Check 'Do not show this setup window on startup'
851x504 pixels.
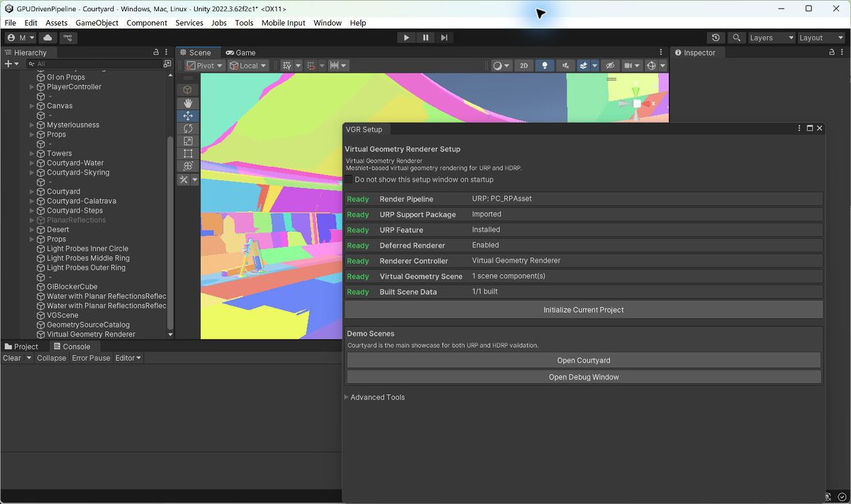coord(348,179)
